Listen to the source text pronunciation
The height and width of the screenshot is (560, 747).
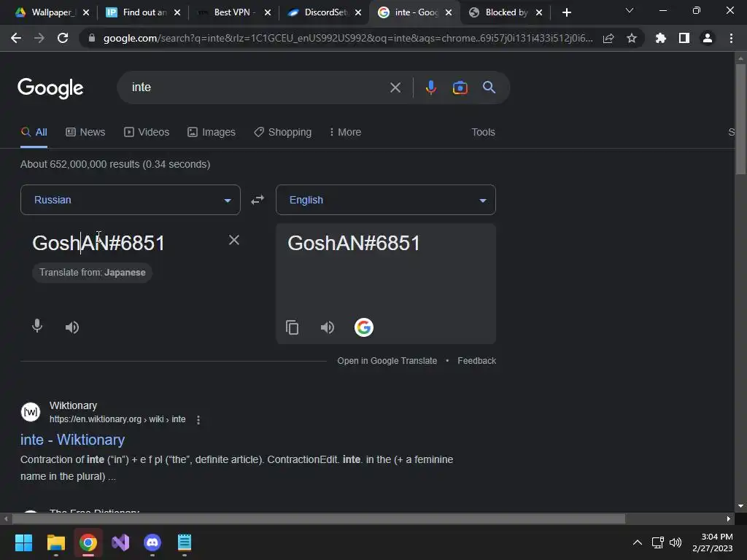72,327
